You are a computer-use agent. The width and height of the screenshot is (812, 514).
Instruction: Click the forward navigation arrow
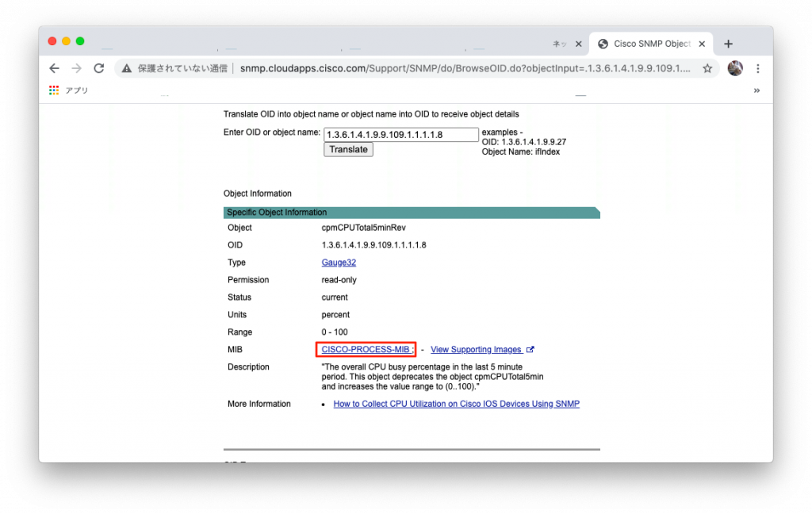coord(76,69)
